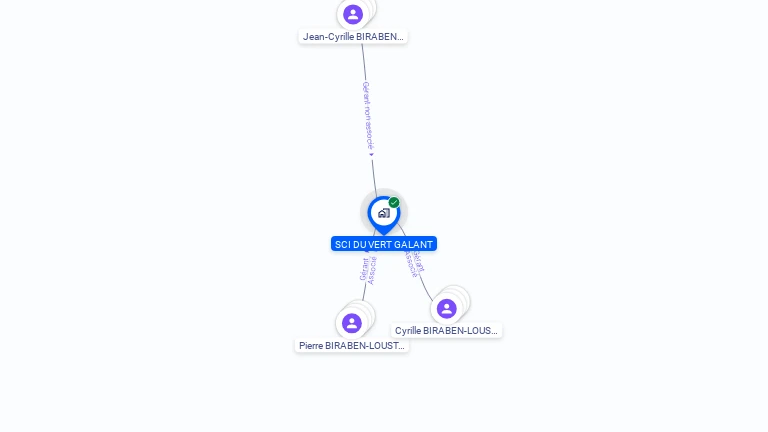
Task: Click the arrowhead below Gérant non associé
Action: coord(371,155)
